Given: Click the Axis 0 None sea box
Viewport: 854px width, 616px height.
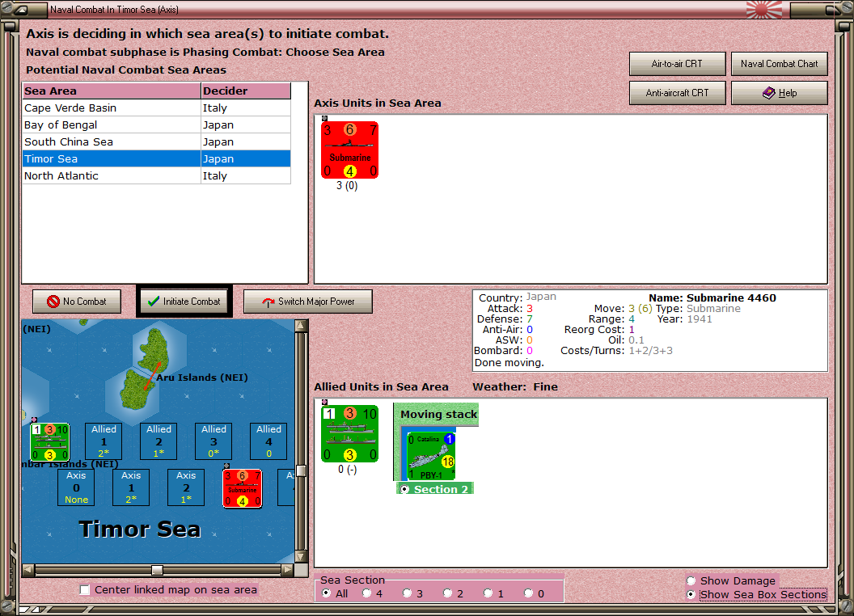Looking at the screenshot, I should (76, 487).
